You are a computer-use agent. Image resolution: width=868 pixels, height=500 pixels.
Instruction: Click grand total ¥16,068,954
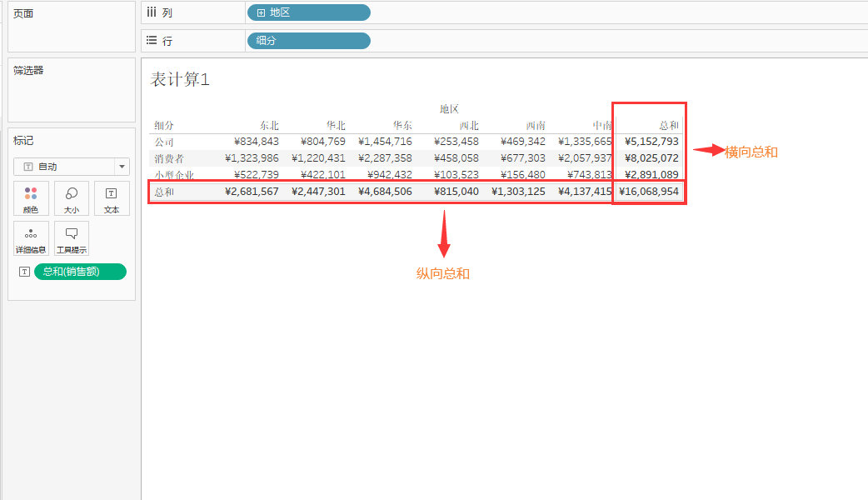[649, 192]
